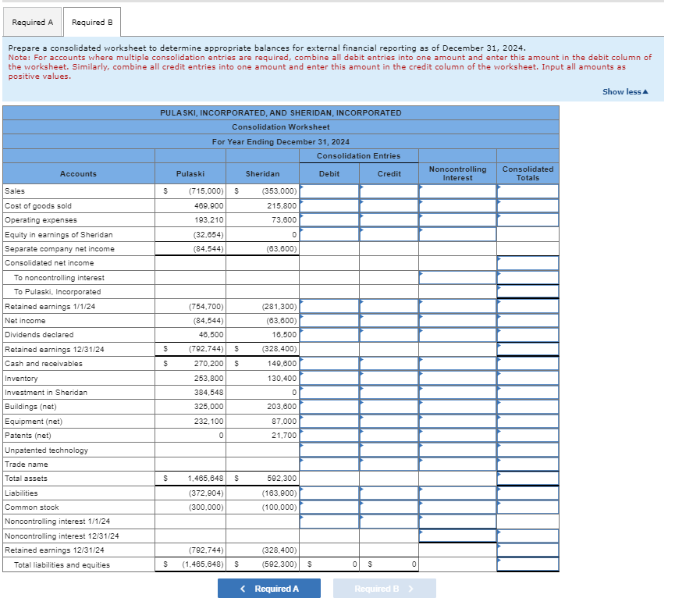700x598 pixels.
Task: Click Patents (net) debit cell
Action: point(329,436)
